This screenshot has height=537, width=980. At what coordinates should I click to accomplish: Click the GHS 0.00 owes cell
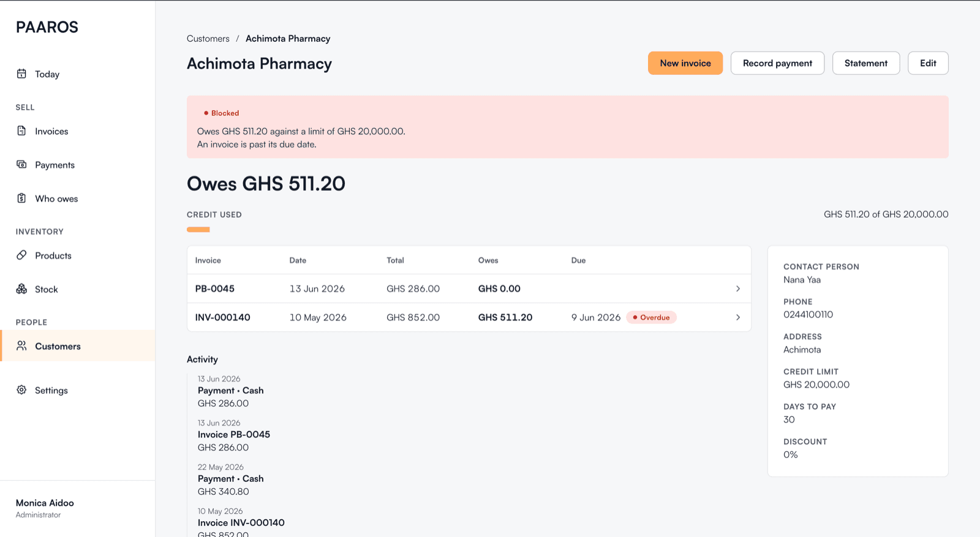click(x=499, y=289)
